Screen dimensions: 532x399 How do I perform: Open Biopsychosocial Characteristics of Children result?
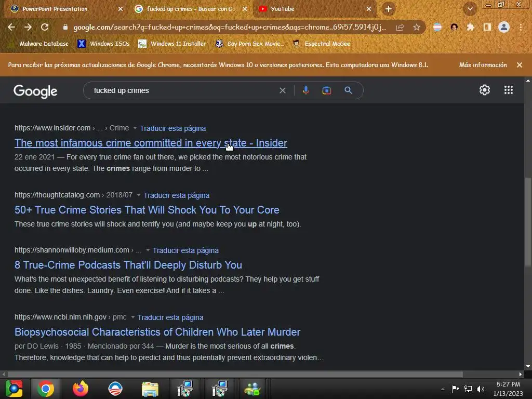click(157, 332)
